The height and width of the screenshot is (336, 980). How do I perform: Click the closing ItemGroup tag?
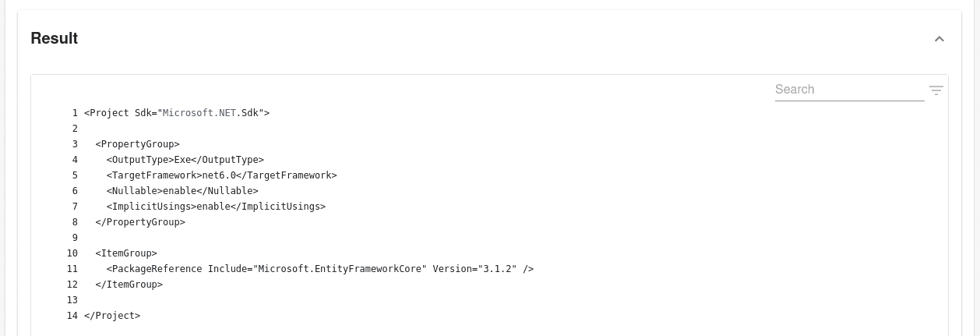(129, 285)
